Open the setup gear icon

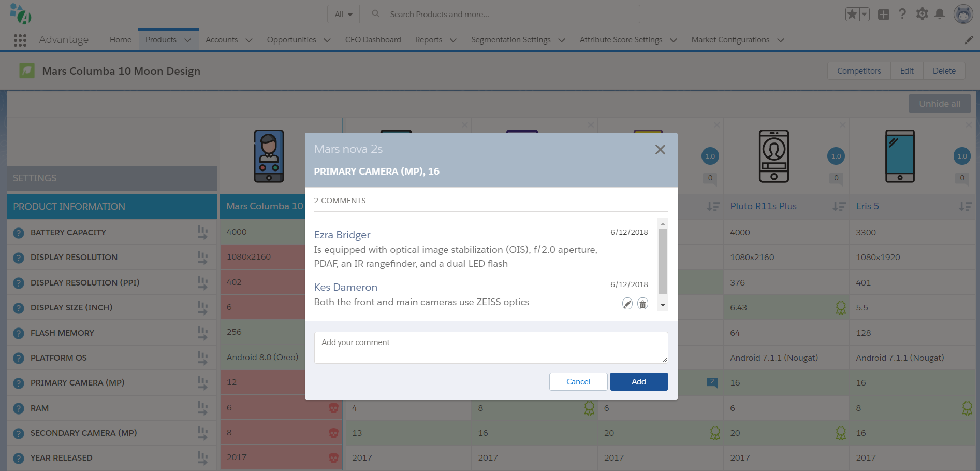(x=922, y=14)
